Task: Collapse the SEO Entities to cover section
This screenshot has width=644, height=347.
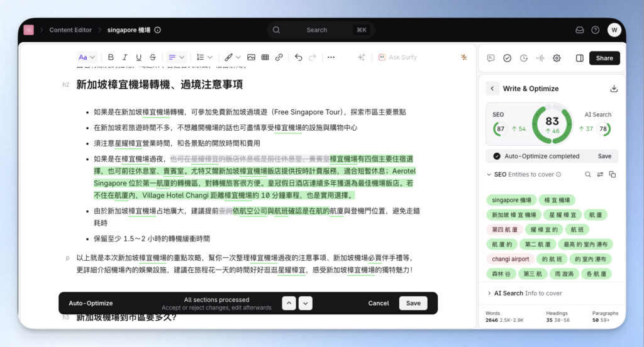Action: click(489, 175)
